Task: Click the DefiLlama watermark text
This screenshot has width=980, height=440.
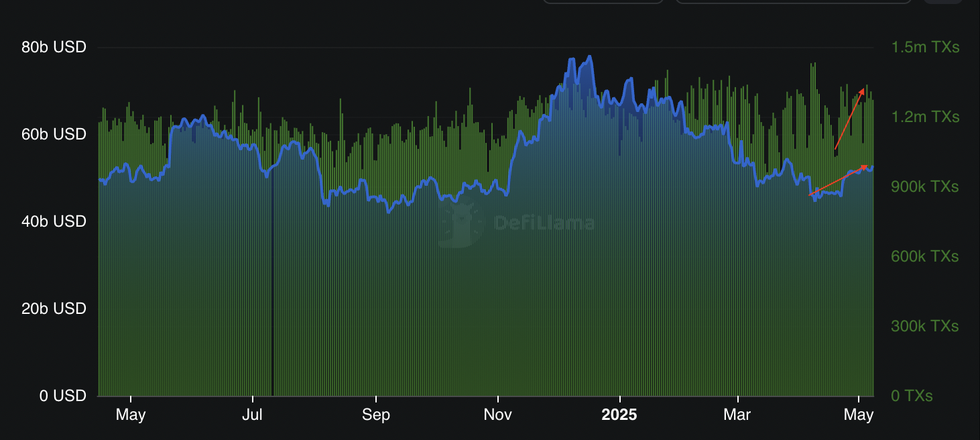Action: (544, 223)
